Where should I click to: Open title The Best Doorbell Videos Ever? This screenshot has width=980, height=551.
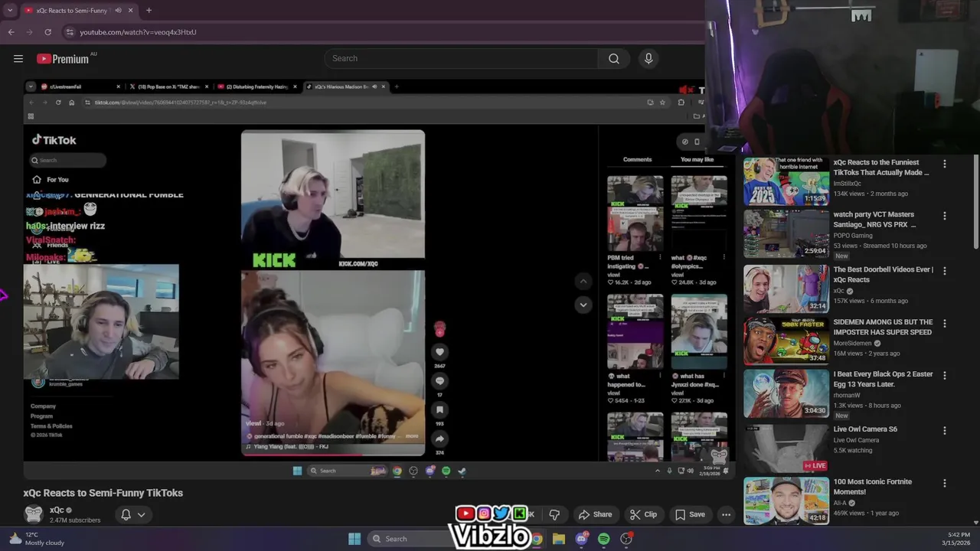tap(884, 275)
